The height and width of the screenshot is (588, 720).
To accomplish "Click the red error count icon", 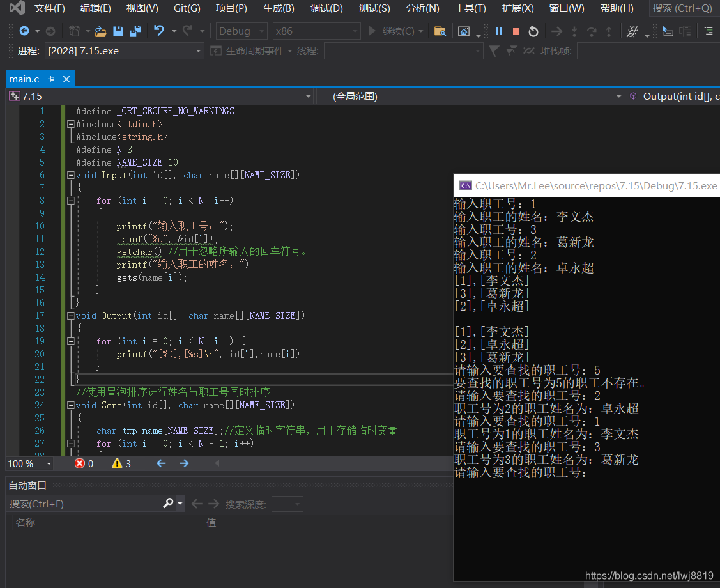I will (79, 463).
